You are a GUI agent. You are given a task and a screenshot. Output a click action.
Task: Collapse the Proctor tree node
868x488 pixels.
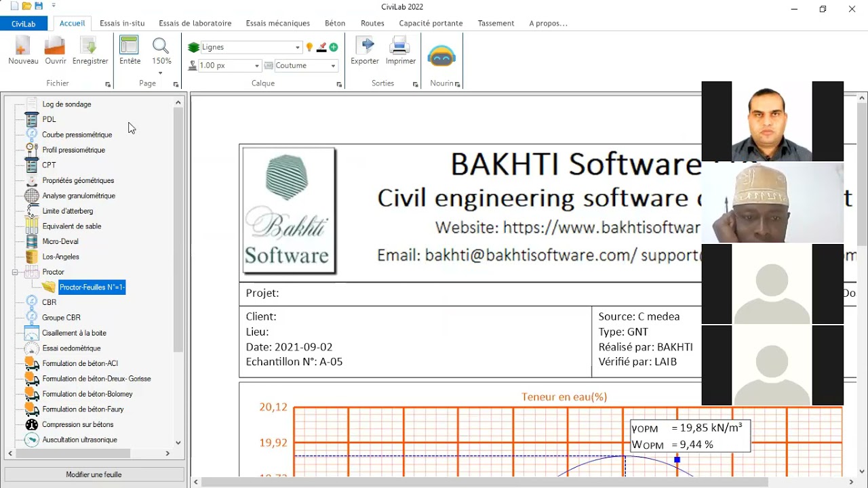tap(15, 272)
